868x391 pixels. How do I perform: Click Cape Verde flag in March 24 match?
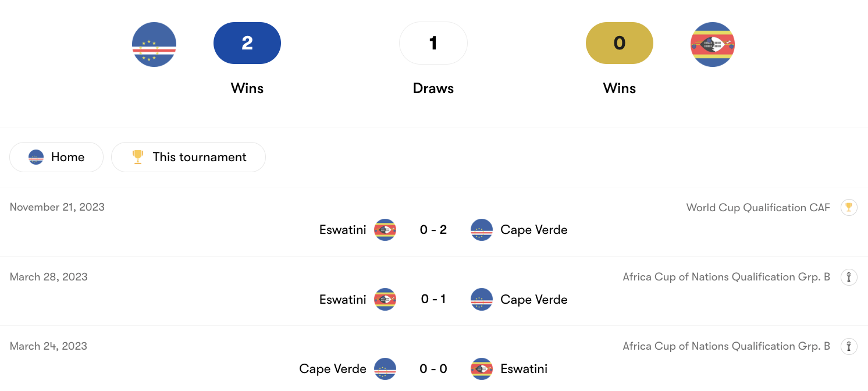385,369
